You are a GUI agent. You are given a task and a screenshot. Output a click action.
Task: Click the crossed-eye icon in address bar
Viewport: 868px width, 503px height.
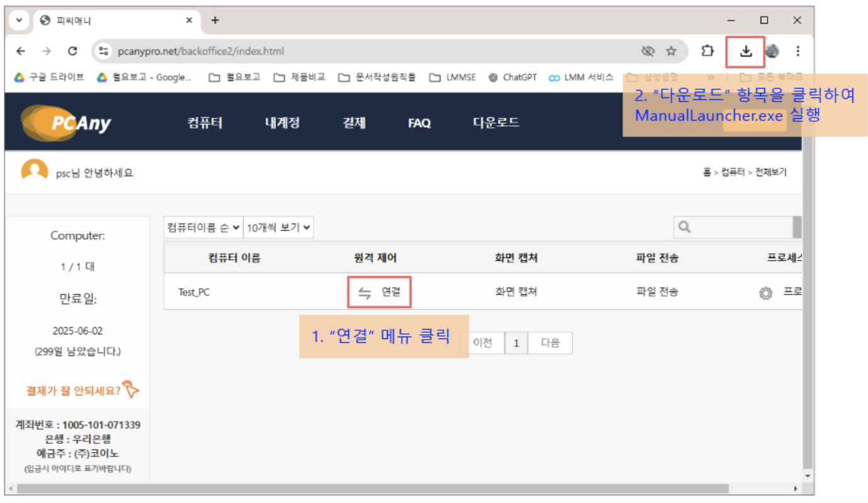[648, 51]
